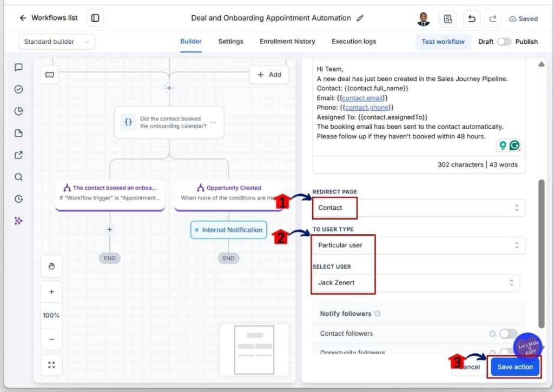This screenshot has height=392, width=554.
Task: Open the clock history sidebar icon
Action: tap(19, 199)
